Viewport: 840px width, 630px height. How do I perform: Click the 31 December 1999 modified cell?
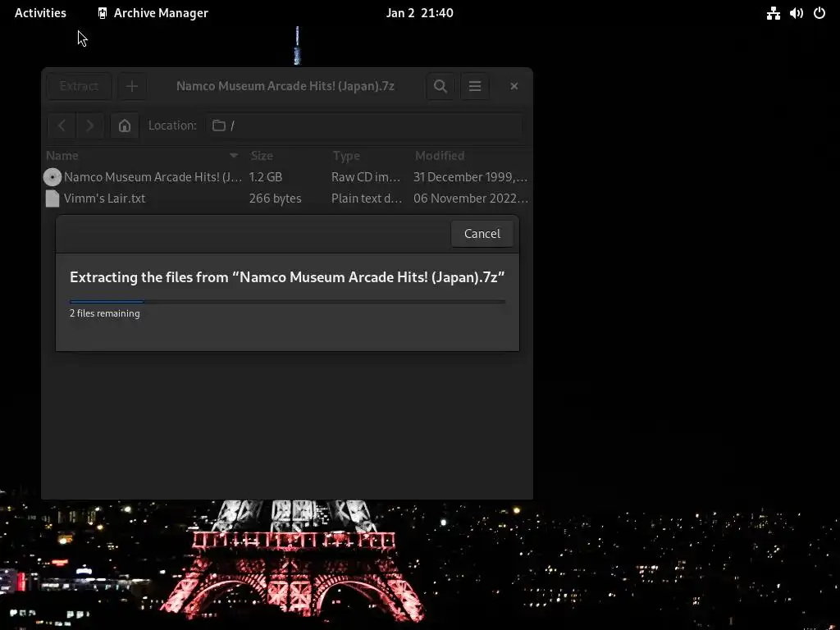tap(470, 177)
